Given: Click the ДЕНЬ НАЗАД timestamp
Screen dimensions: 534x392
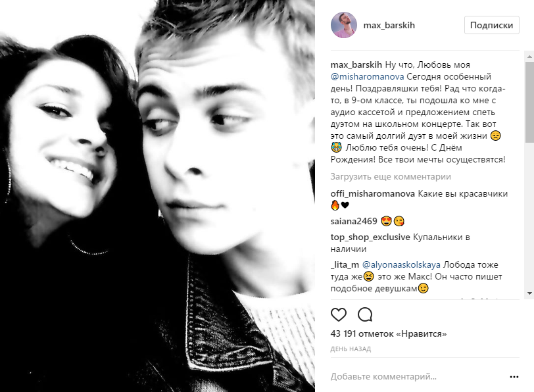Looking at the screenshot, I should 351,349.
